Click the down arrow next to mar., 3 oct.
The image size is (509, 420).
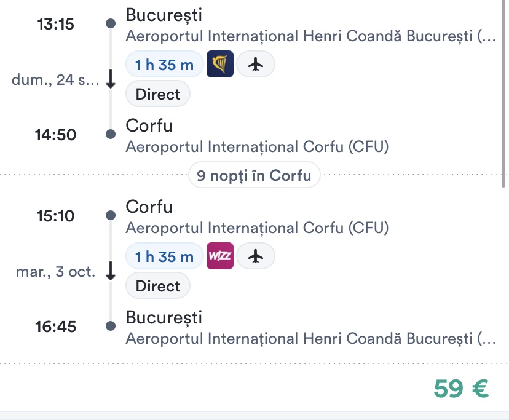click(x=111, y=271)
